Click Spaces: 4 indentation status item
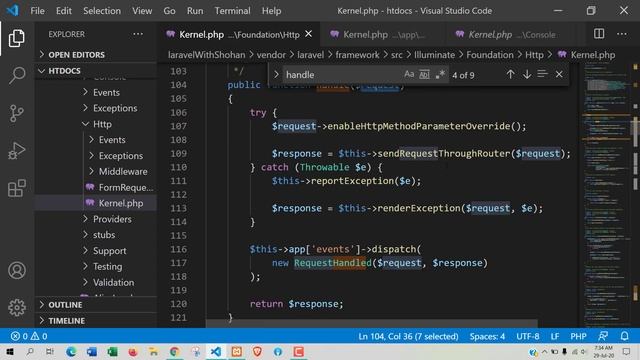This screenshot has width=640, height=360. click(x=487, y=336)
